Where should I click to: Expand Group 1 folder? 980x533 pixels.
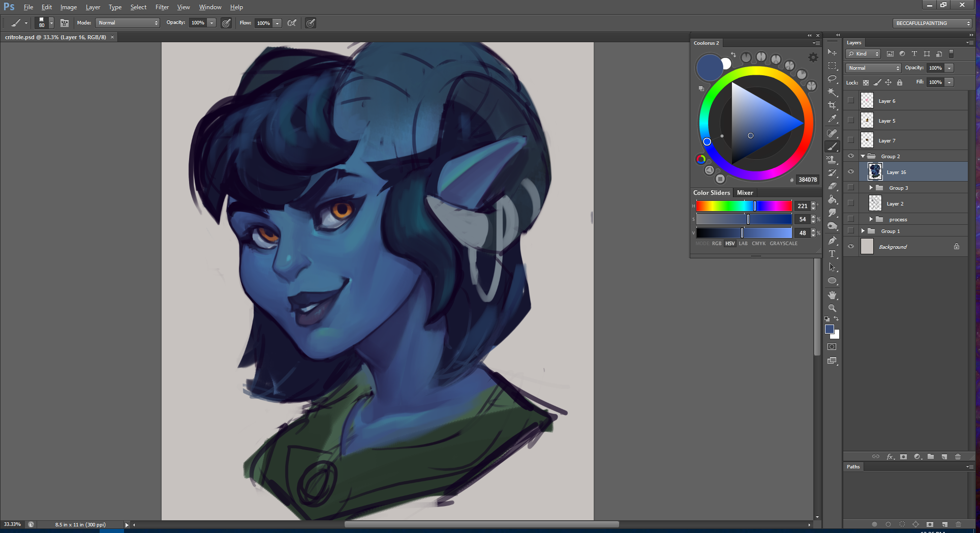point(863,231)
